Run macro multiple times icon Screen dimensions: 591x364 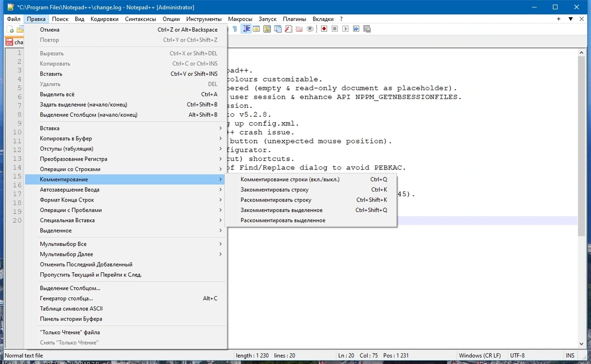pyautogui.click(x=356, y=29)
